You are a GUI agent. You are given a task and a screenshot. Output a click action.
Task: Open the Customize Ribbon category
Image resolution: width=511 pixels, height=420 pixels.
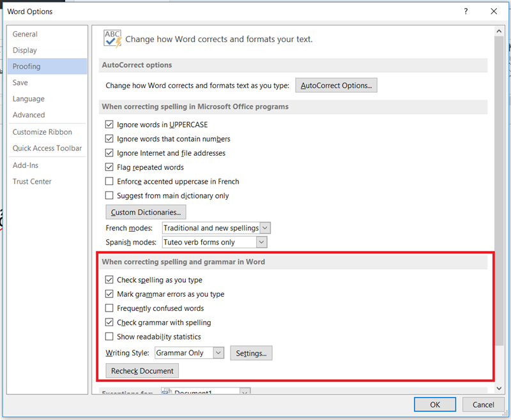tap(42, 132)
